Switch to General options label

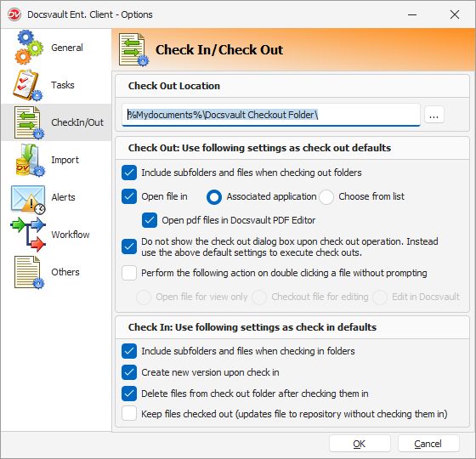pos(67,48)
